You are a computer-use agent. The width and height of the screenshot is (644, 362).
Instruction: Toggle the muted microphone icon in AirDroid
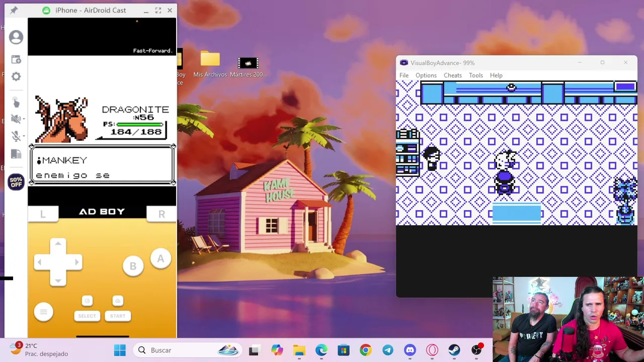(16, 136)
